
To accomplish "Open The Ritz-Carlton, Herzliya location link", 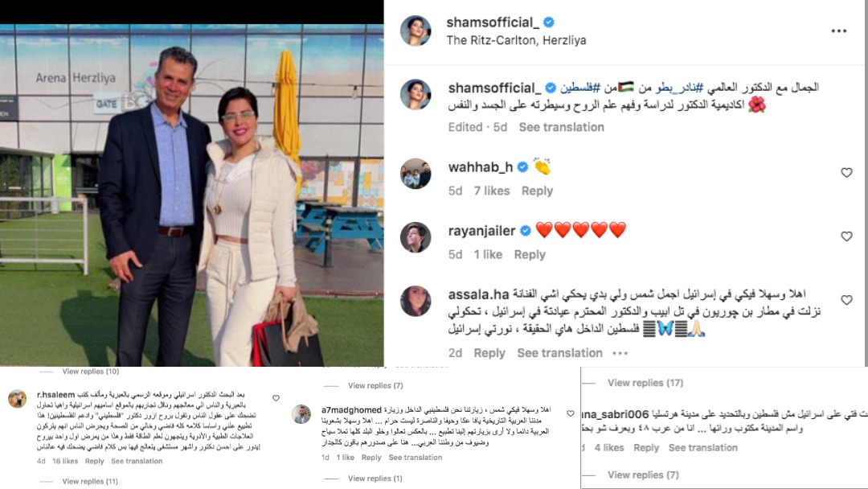I will pyautogui.click(x=516, y=40).
